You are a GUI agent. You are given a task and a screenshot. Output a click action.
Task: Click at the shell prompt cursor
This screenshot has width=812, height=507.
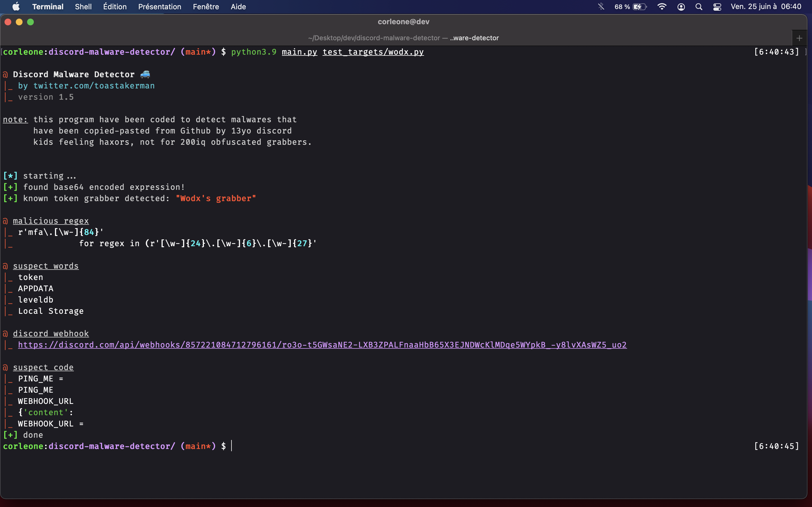[231, 446]
